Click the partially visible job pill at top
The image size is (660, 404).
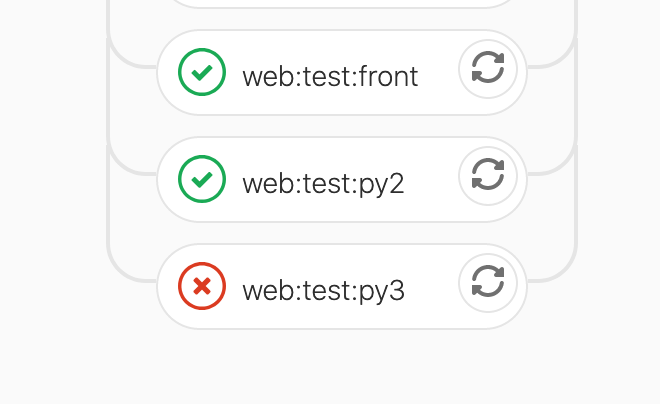point(340,3)
